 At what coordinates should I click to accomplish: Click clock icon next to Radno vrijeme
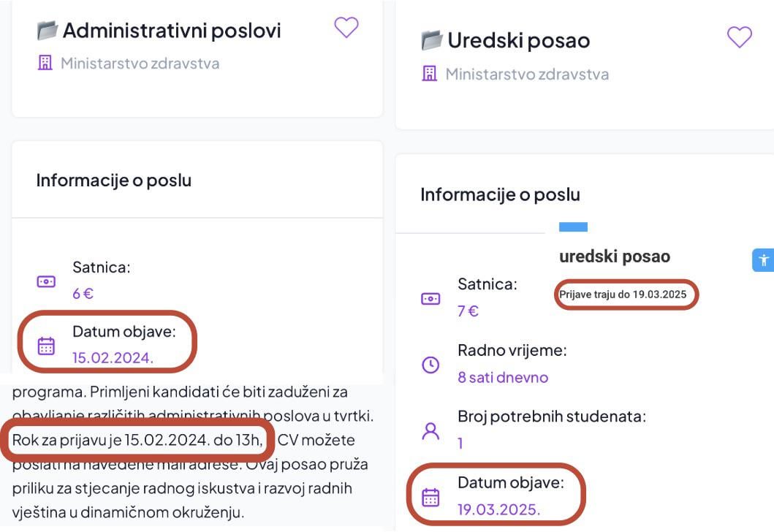[x=430, y=365]
